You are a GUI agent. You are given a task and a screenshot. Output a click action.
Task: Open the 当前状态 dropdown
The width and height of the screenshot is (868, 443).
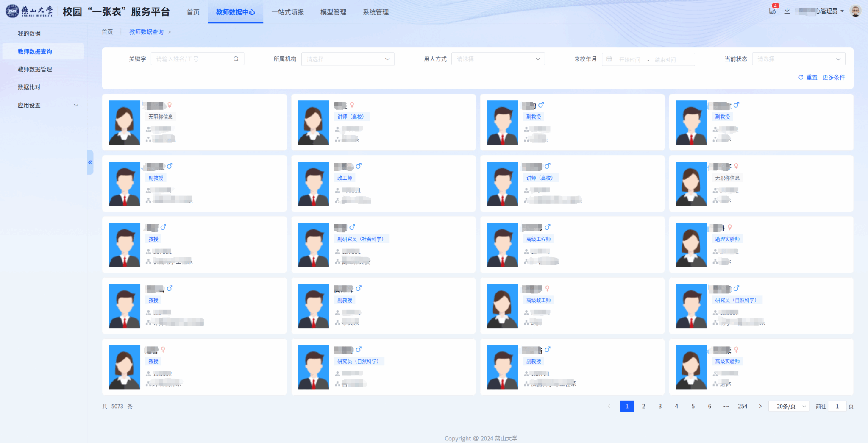pyautogui.click(x=798, y=59)
